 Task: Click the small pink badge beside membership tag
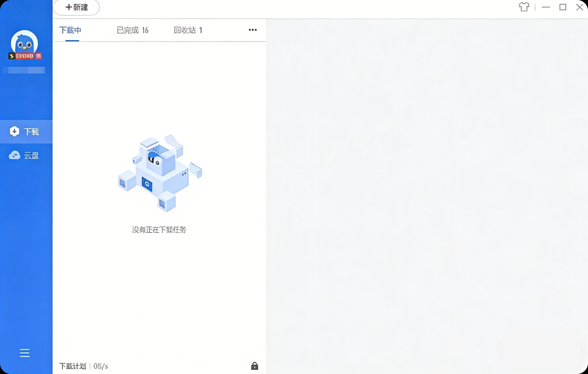(x=39, y=56)
